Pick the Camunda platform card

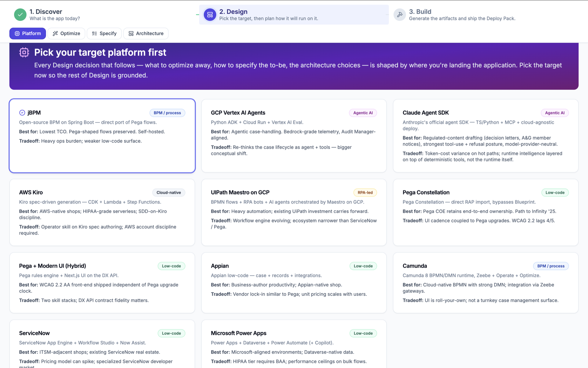pyautogui.click(x=485, y=283)
